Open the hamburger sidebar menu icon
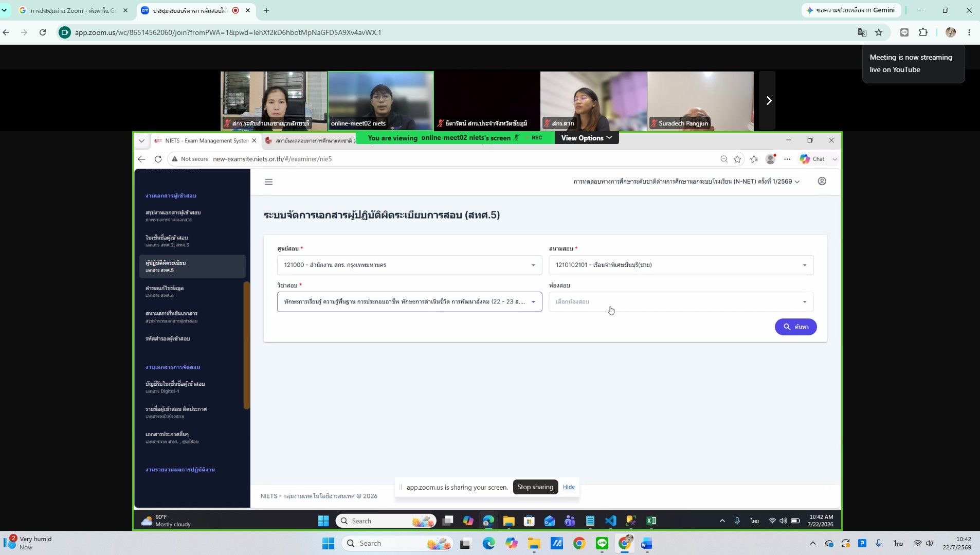The height and width of the screenshot is (555, 980). point(268,182)
